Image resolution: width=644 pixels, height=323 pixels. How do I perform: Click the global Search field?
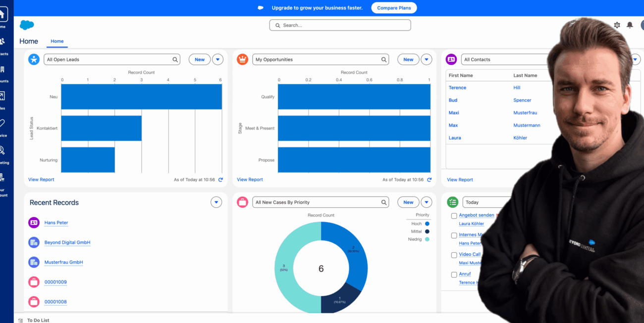[x=340, y=25]
